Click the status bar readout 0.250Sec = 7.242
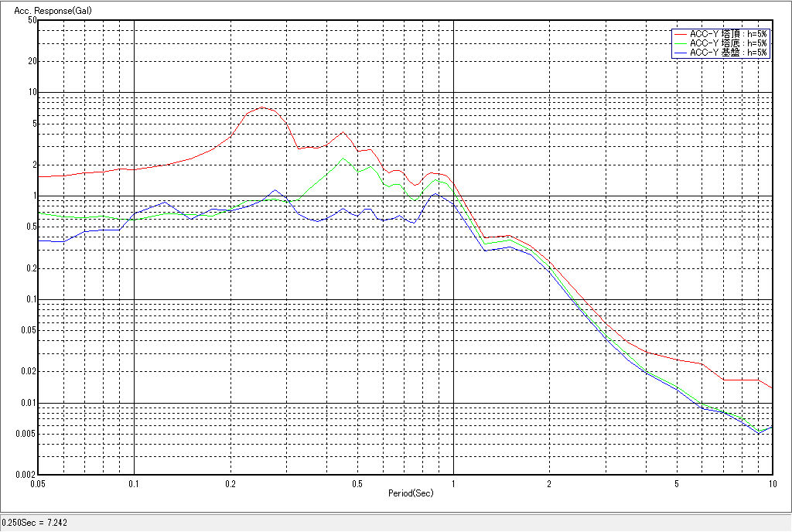 (35, 523)
